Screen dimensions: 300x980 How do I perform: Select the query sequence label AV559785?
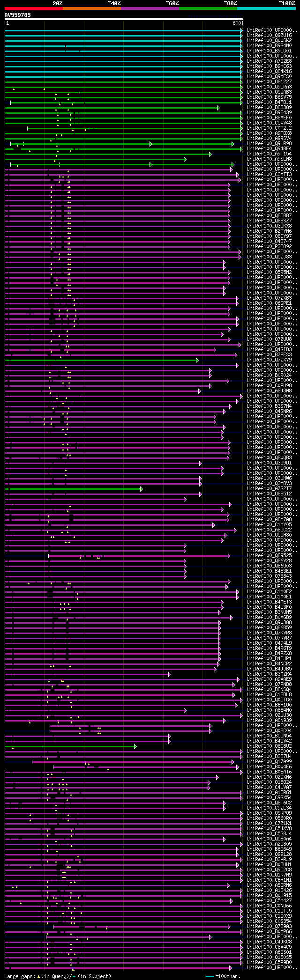[x=18, y=15]
